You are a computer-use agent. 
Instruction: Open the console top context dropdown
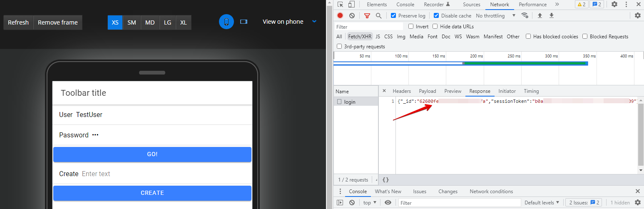point(370,203)
